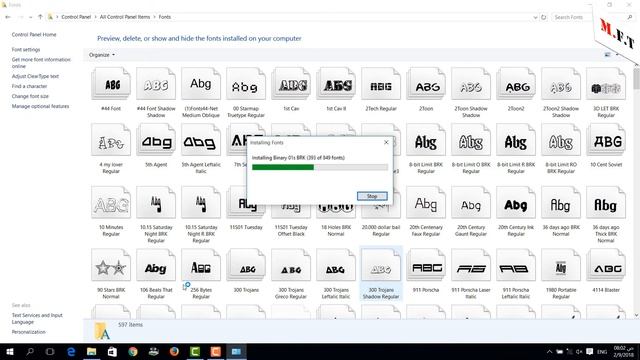Close the Installing Fonts dialog
640x360 pixels.
click(x=386, y=142)
